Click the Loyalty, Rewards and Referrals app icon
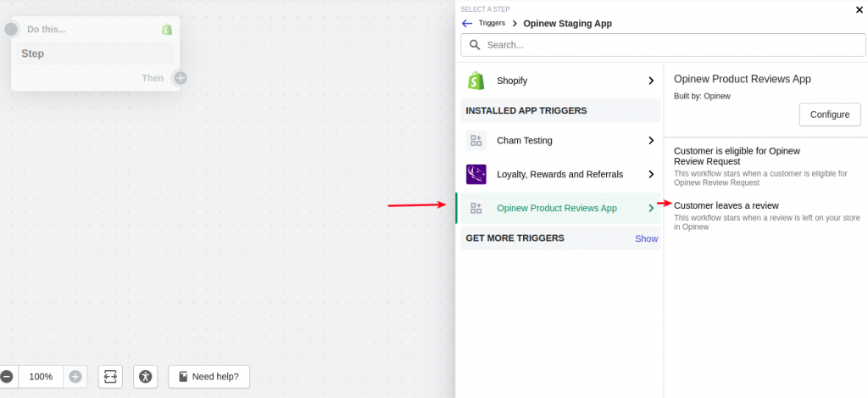Viewport: 868px width, 398px height. tap(476, 174)
